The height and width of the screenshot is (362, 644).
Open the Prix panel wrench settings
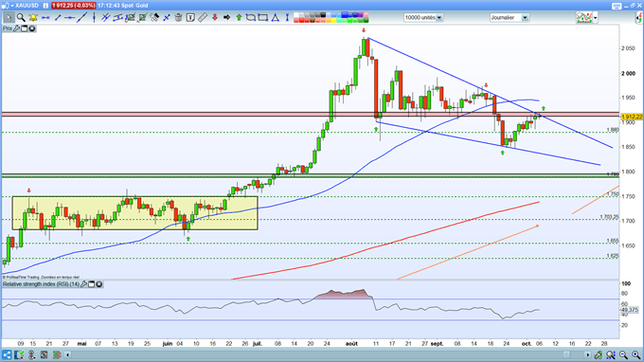[16, 28]
